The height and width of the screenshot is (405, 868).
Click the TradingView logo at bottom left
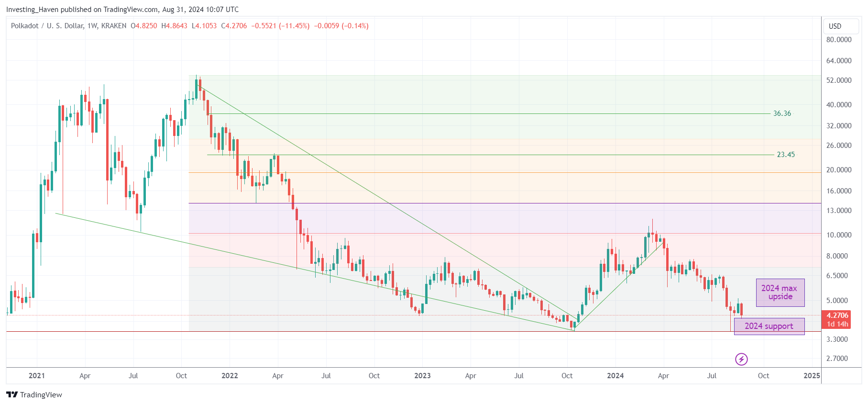click(x=34, y=394)
